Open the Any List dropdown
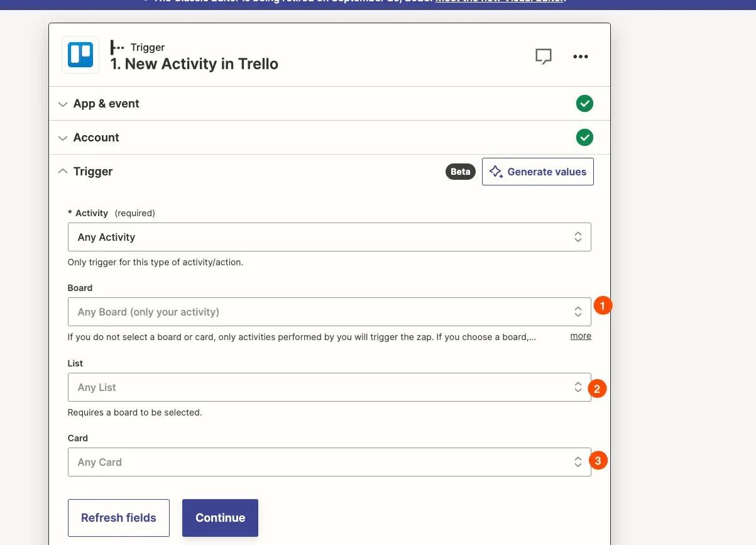This screenshot has height=545, width=756. pyautogui.click(x=329, y=387)
